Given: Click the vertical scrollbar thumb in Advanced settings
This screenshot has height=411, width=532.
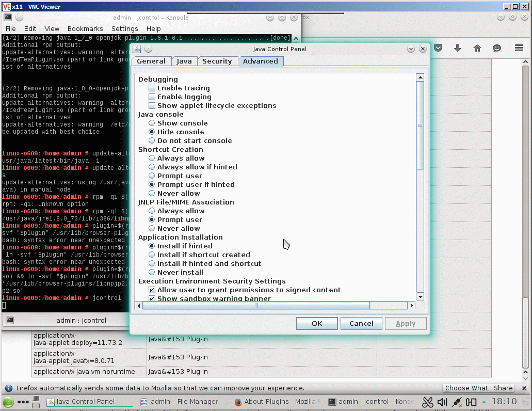Looking at the screenshot, I should [421, 125].
